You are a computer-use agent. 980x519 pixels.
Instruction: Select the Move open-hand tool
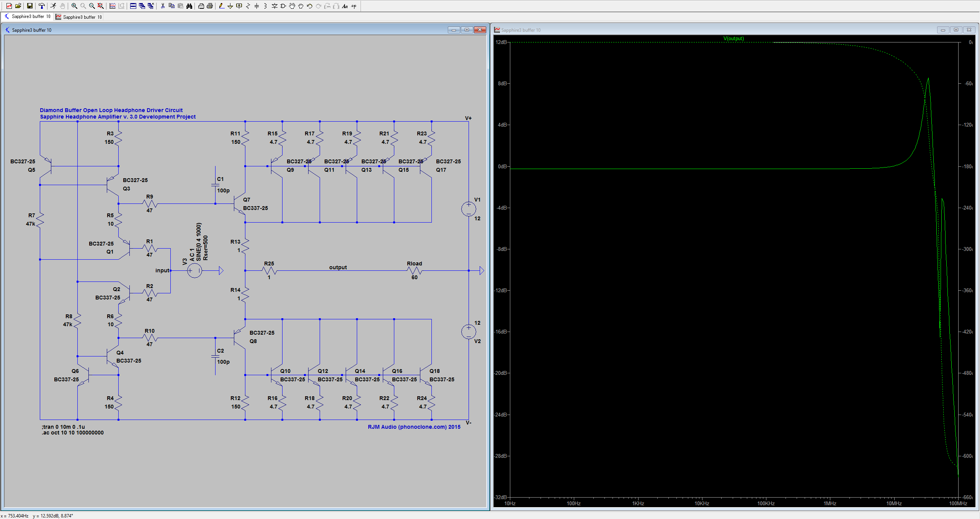click(292, 6)
